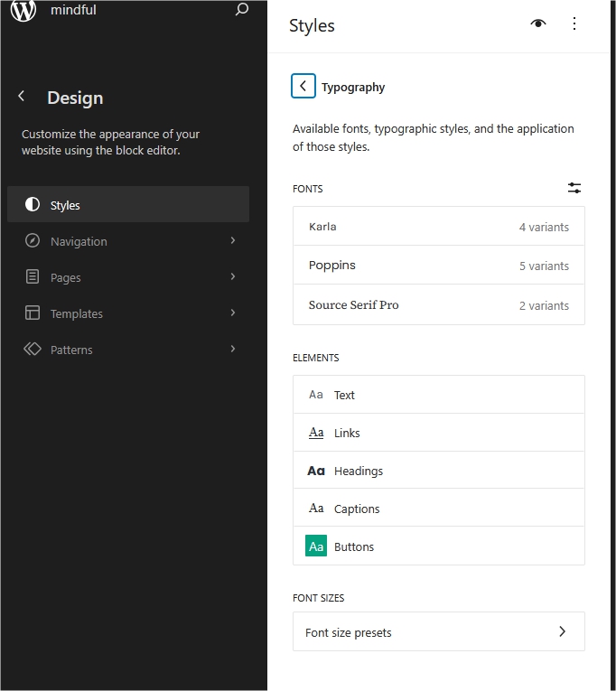The width and height of the screenshot is (616, 691).
Task: Expand the Templates section chevron
Action: click(x=233, y=313)
